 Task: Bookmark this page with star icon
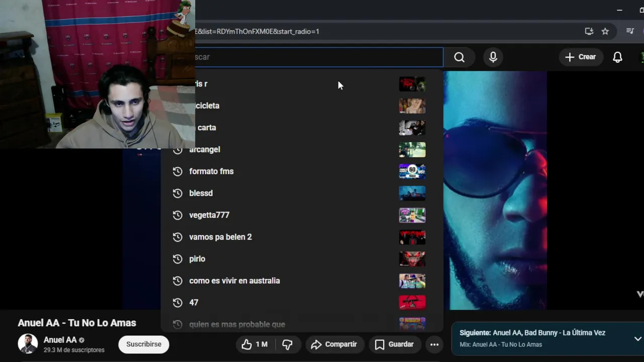[x=605, y=31]
